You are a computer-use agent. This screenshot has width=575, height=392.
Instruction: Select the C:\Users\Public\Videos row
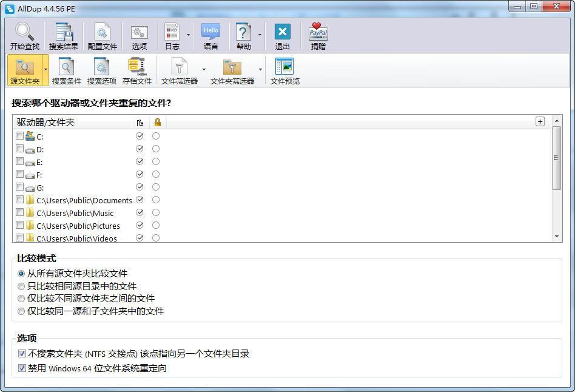(x=282, y=238)
